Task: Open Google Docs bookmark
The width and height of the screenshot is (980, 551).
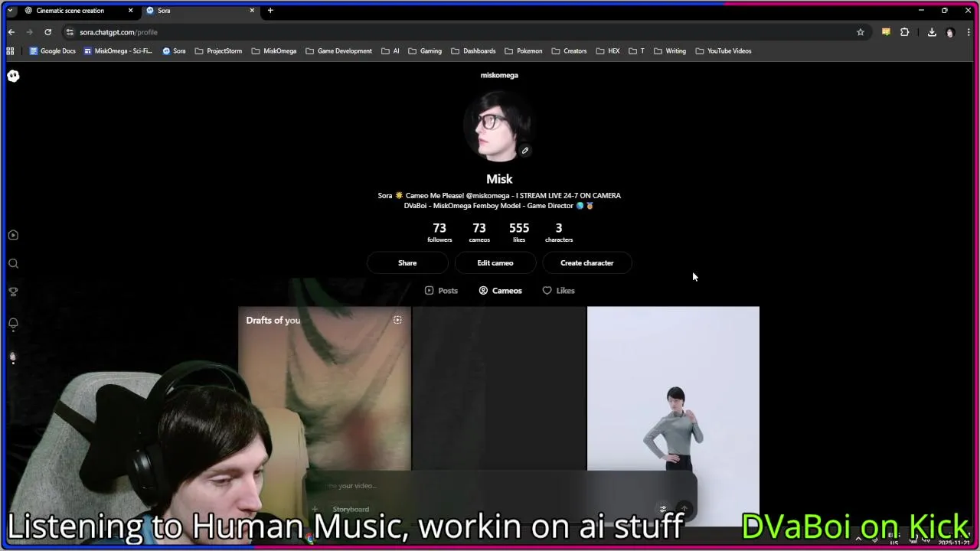Action: 52,51
